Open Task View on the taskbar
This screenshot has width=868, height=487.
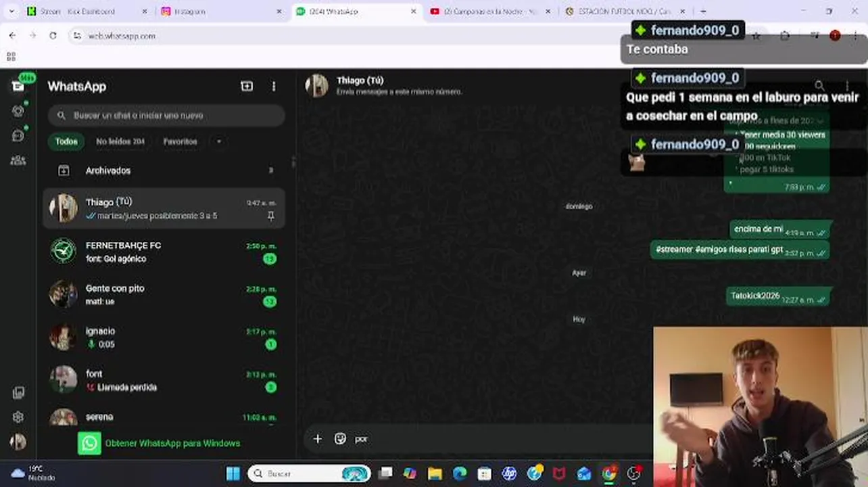385,473
